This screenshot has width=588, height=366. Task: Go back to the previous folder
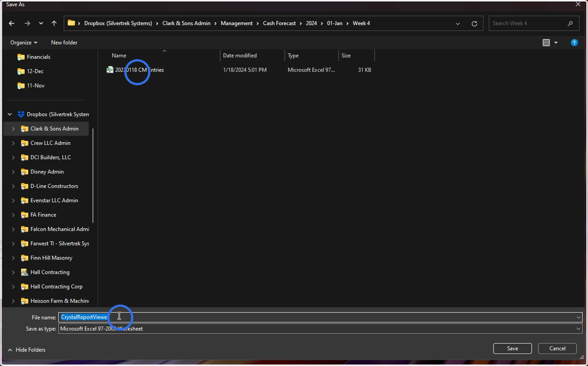pyautogui.click(x=12, y=24)
